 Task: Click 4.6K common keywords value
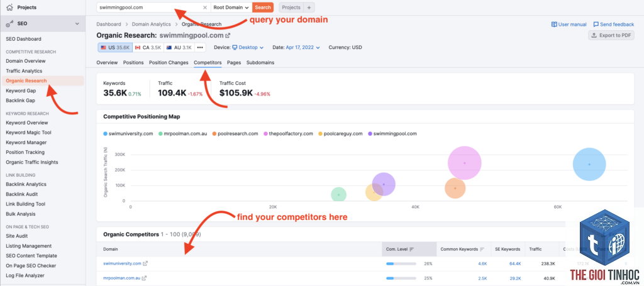pyautogui.click(x=482, y=263)
